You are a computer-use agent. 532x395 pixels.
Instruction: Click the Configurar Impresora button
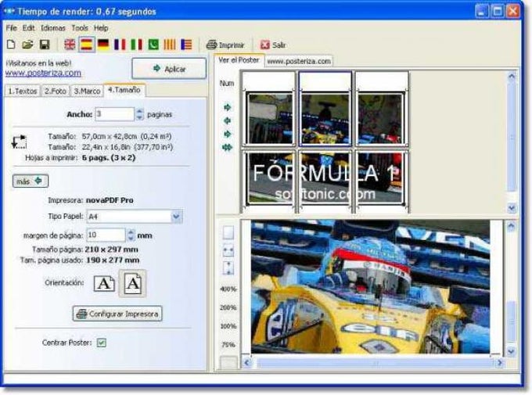point(117,314)
